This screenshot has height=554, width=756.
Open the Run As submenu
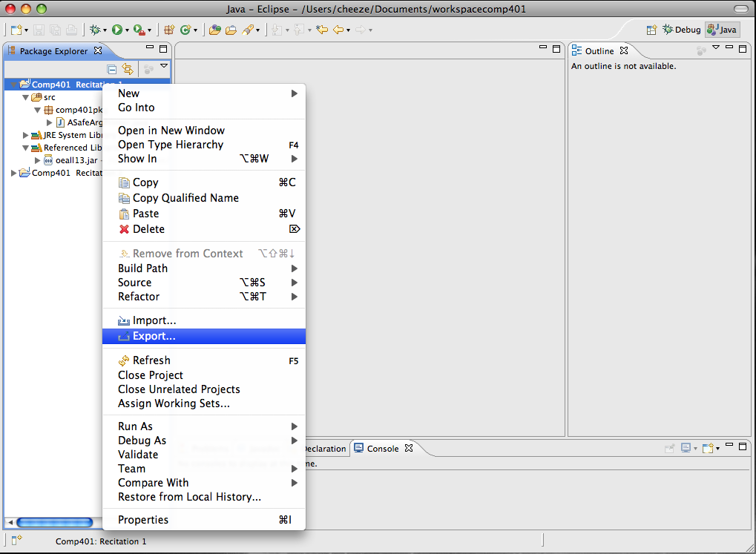(x=204, y=426)
